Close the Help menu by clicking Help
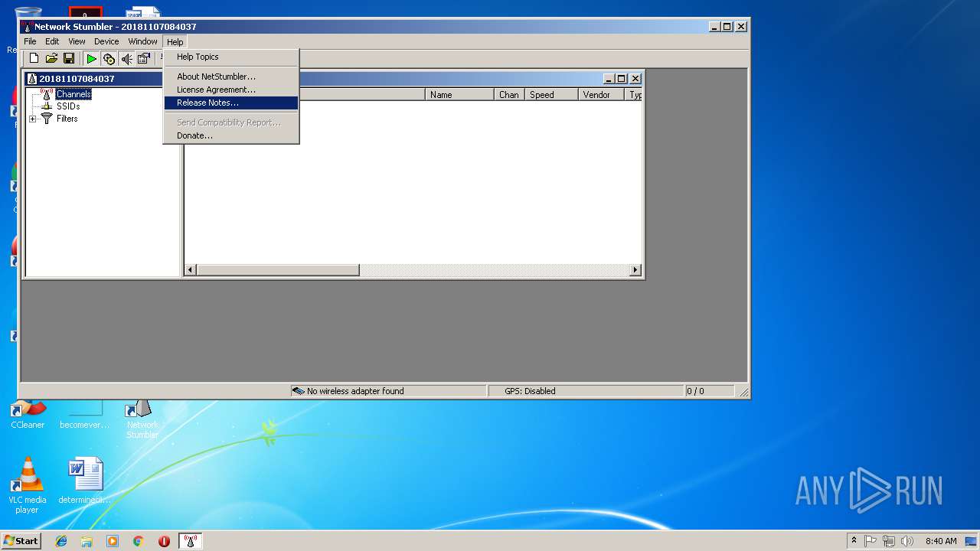This screenshot has height=551, width=980. pos(175,41)
